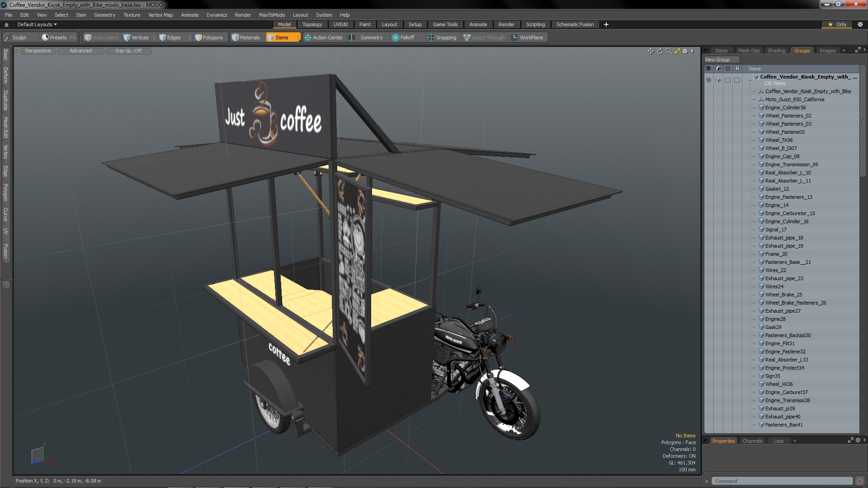Click the viewport zoom magnifier icon

[669, 51]
